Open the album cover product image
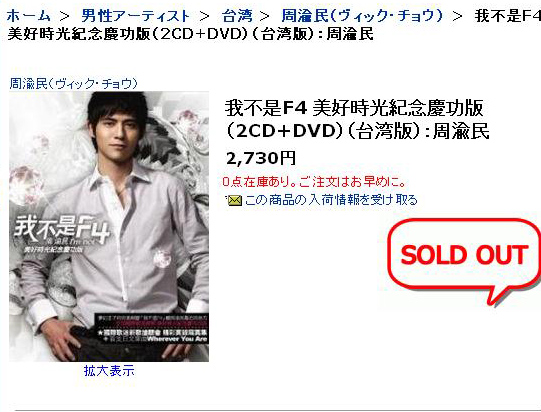The width and height of the screenshot is (541, 412). pos(109,226)
